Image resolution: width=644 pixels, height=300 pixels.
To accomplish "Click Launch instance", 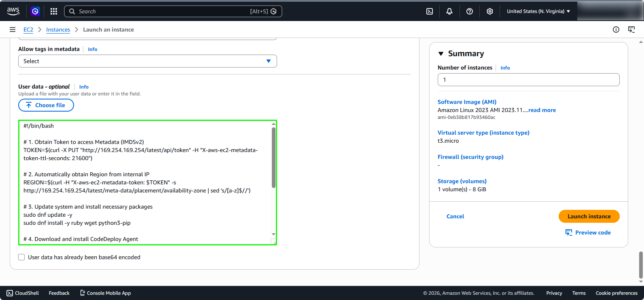I will [589, 216].
